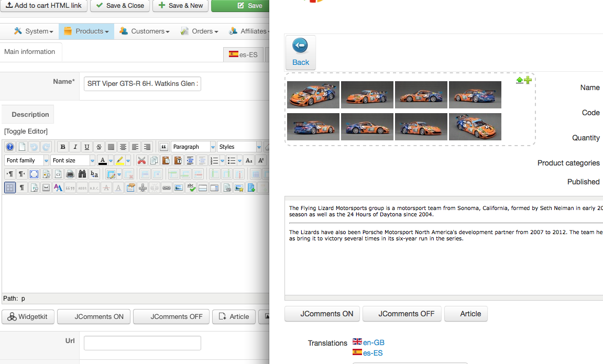Click the style select AA icon

tap(58, 187)
